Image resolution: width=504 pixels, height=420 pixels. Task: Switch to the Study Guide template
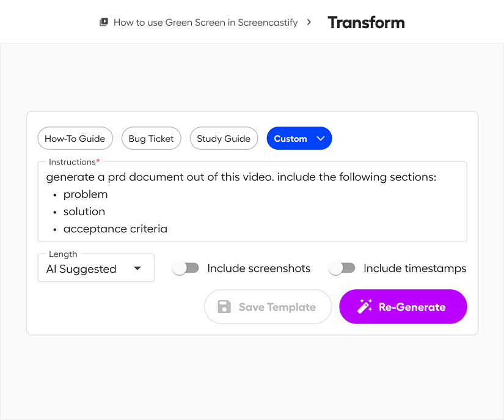[x=224, y=138]
